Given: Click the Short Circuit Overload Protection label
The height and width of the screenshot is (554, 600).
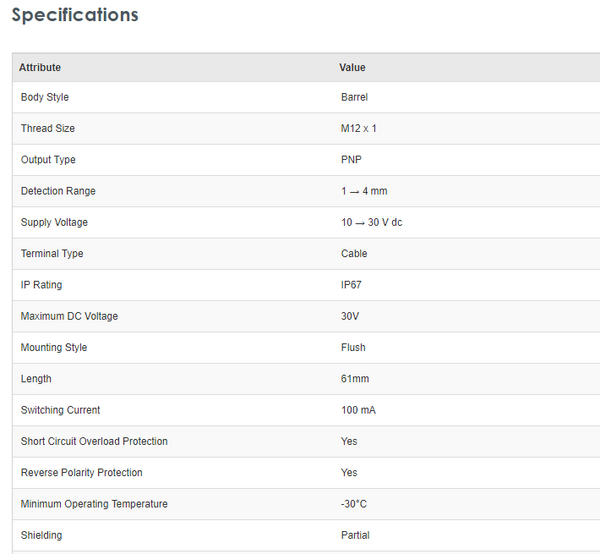Looking at the screenshot, I should click(94, 441).
